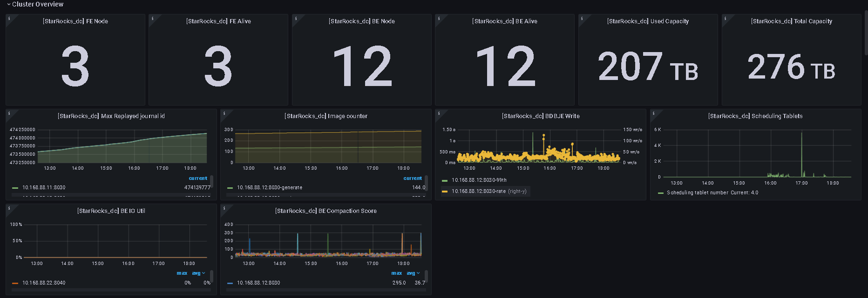Open the FE Node panel title menu
The image size is (868, 298).
pyautogui.click(x=75, y=21)
